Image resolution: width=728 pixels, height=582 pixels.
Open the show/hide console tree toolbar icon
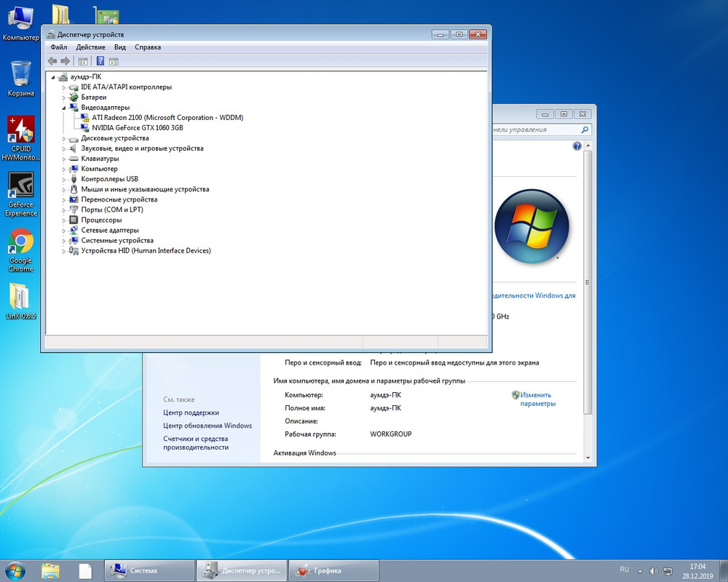tap(83, 61)
